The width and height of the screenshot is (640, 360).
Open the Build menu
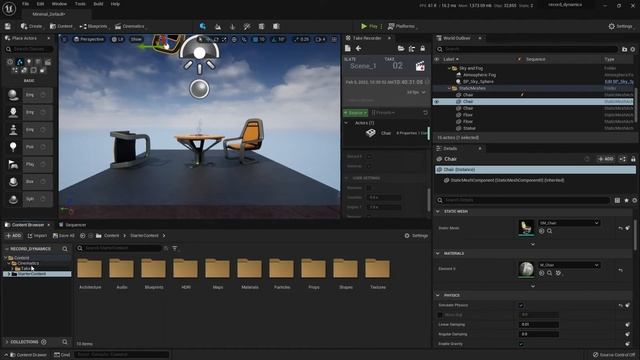98,4
